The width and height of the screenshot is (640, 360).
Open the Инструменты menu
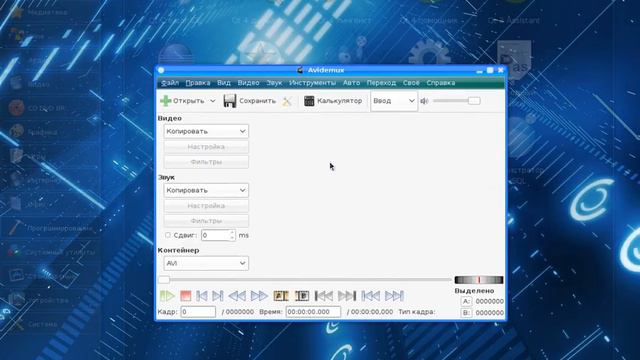pyautogui.click(x=313, y=83)
